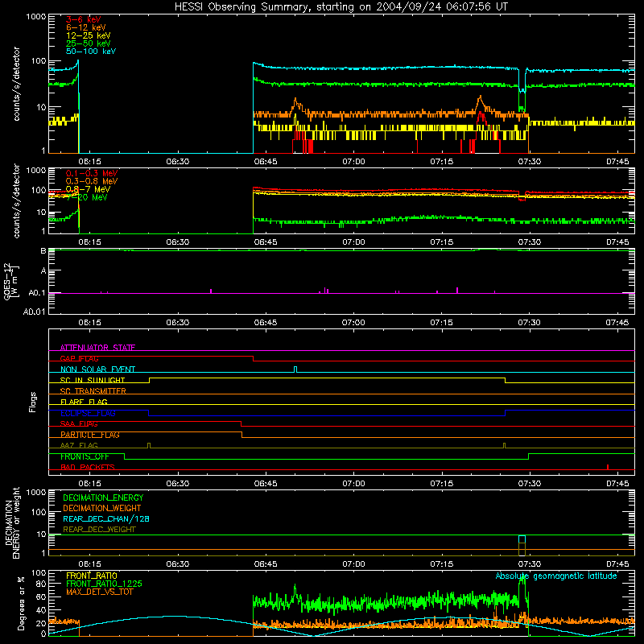Viewport: 644px width, 644px height.
Task: Click the Absolute geomagnetic latitude label
Action: click(x=556, y=576)
